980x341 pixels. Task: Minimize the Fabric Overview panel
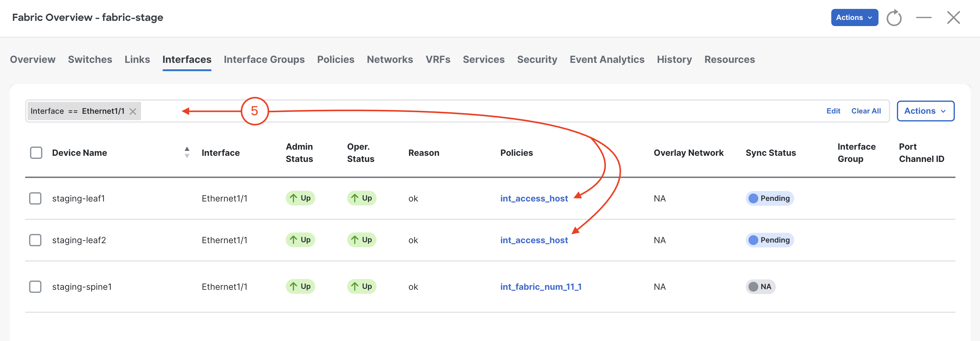tap(923, 17)
